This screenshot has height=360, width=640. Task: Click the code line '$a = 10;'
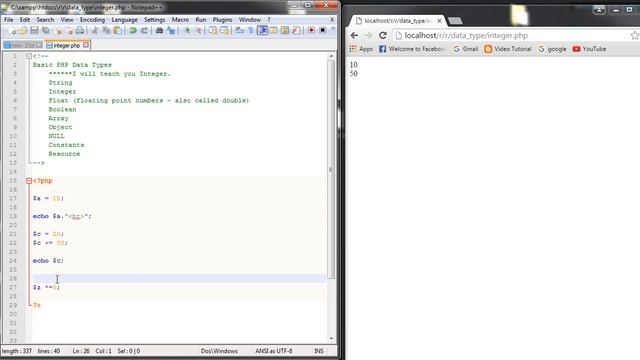[48, 198]
